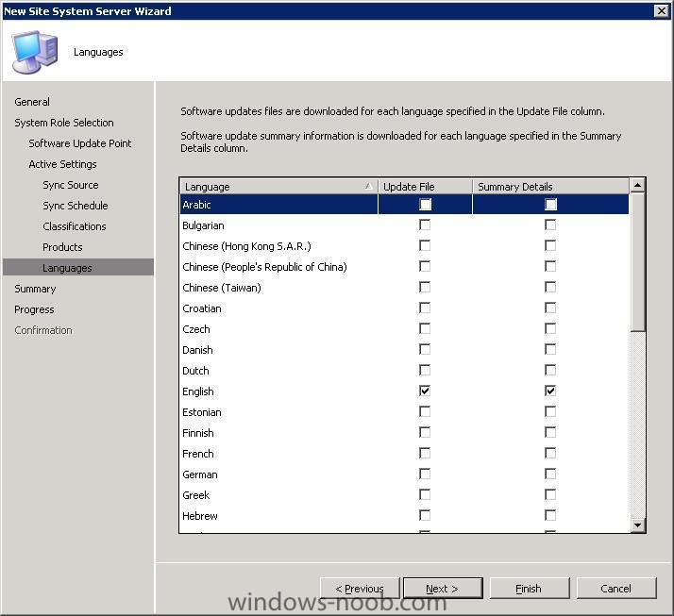This screenshot has height=616, width=674.
Task: Close the New Site System Server Wizard
Action: tap(661, 10)
